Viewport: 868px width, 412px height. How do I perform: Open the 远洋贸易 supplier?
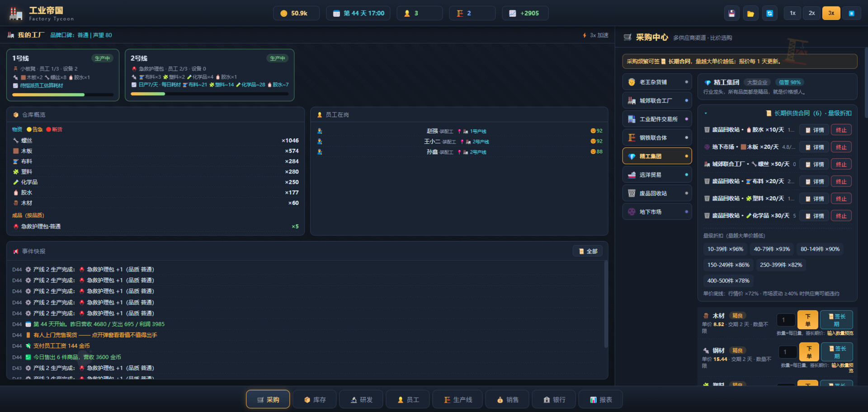pyautogui.click(x=657, y=175)
